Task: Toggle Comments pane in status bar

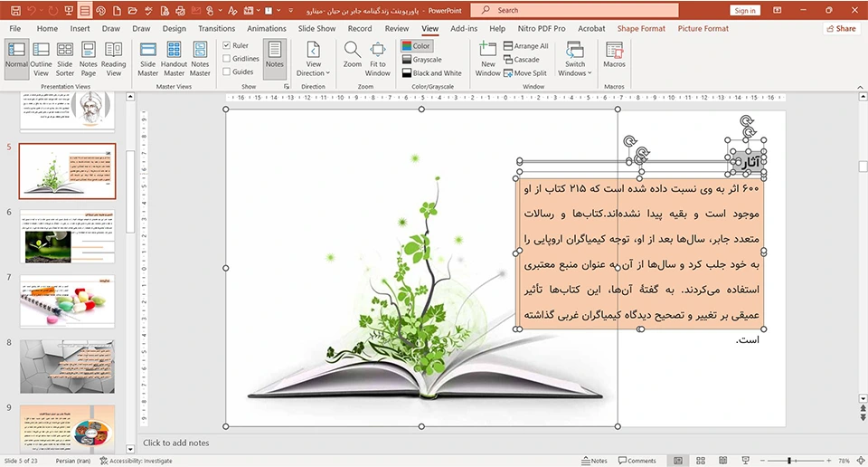Action: (637, 461)
